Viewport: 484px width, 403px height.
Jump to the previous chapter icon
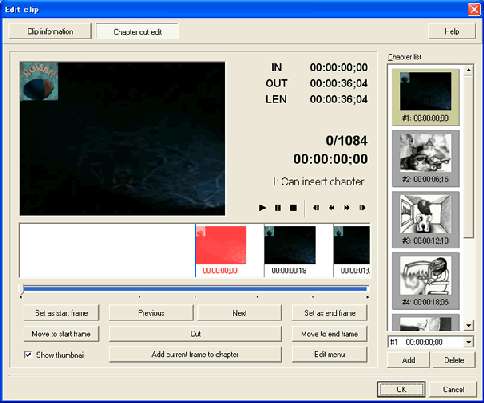tap(316, 208)
